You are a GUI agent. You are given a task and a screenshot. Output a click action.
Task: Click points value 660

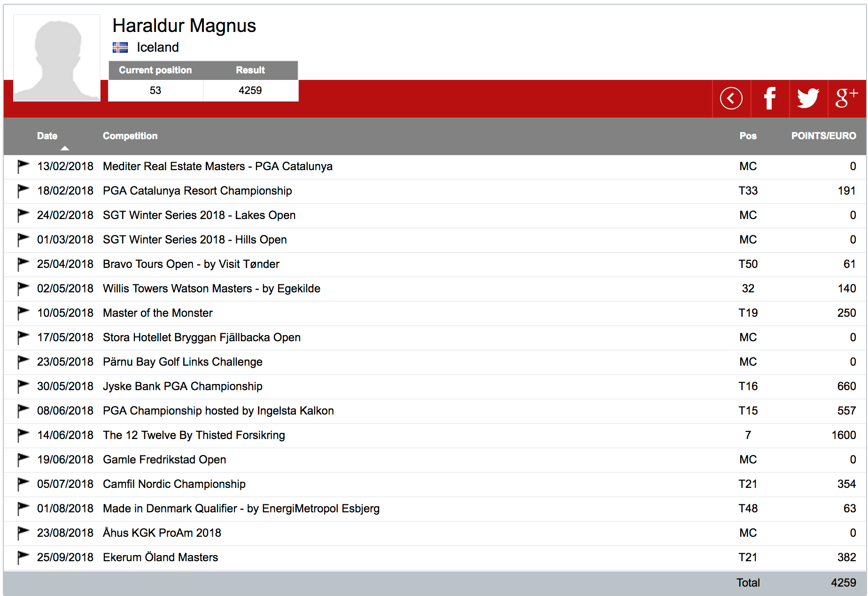click(x=846, y=386)
